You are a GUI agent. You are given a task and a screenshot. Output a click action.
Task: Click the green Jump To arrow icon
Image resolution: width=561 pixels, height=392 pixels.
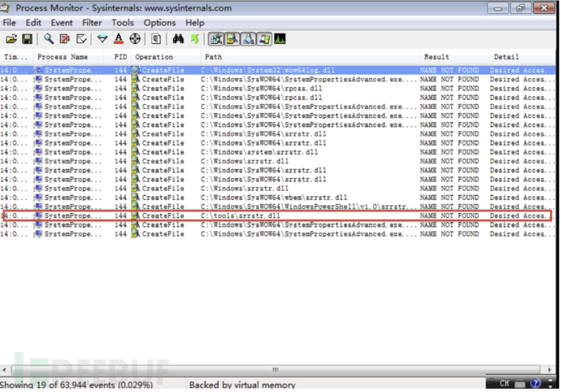(x=194, y=39)
